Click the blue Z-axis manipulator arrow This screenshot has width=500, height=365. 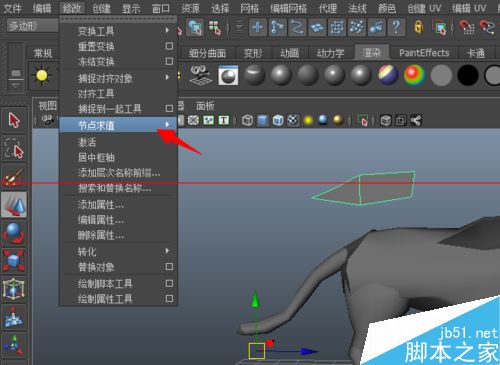tap(308, 351)
